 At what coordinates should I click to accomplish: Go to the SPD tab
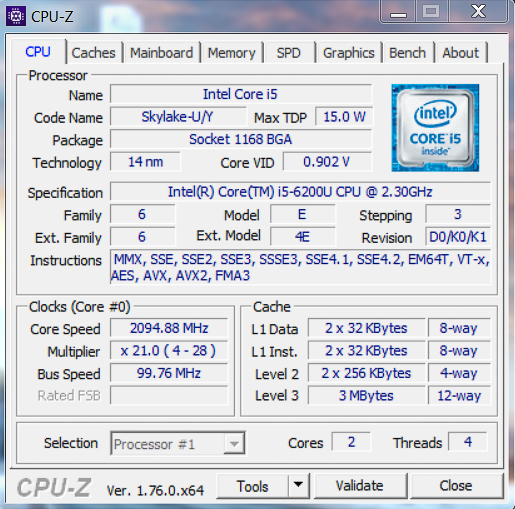click(x=289, y=53)
